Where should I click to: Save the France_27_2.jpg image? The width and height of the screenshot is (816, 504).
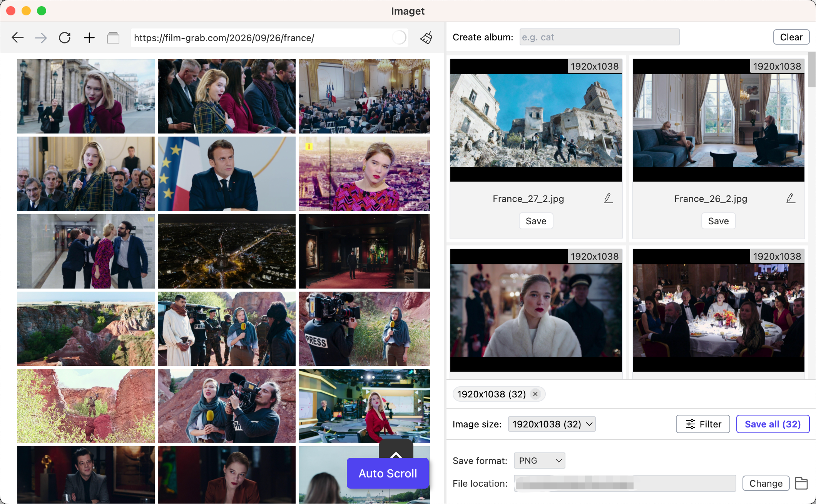click(536, 221)
